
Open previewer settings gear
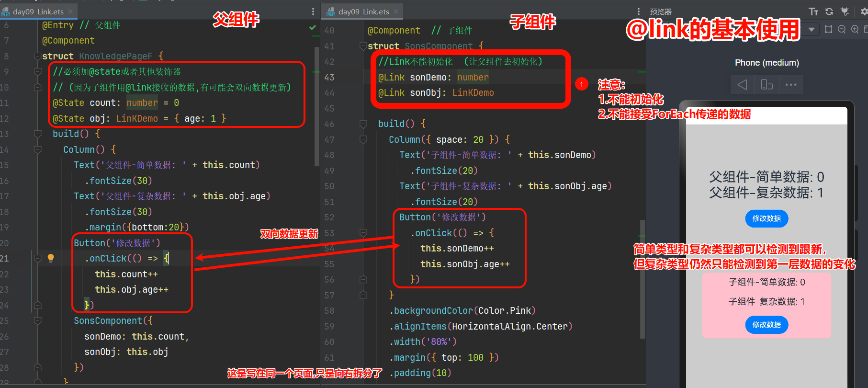click(864, 11)
